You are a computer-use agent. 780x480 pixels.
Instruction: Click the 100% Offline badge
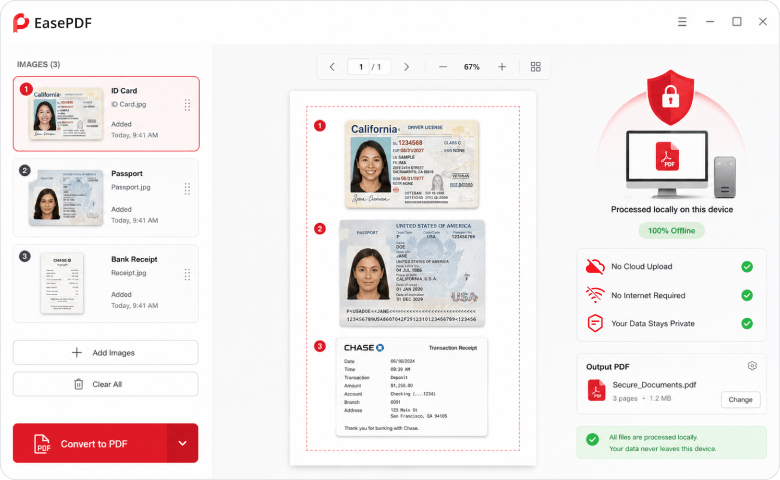pyautogui.click(x=671, y=231)
